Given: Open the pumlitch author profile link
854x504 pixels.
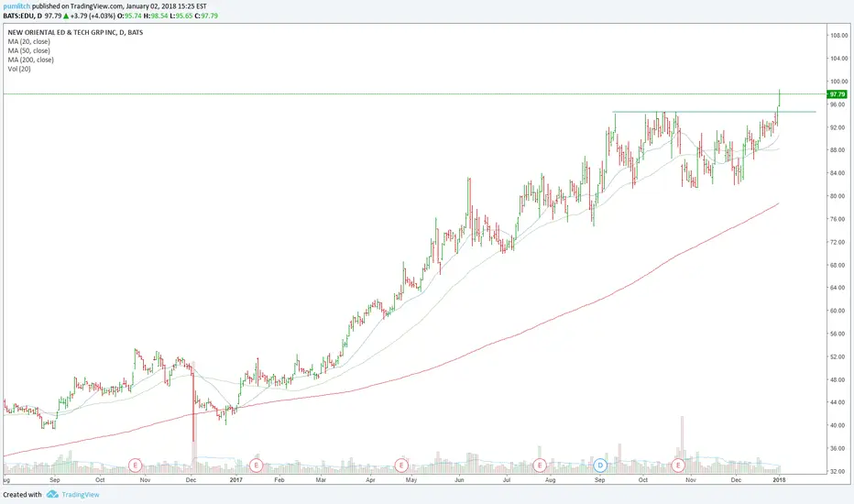Looking at the screenshot, I should (x=16, y=6).
